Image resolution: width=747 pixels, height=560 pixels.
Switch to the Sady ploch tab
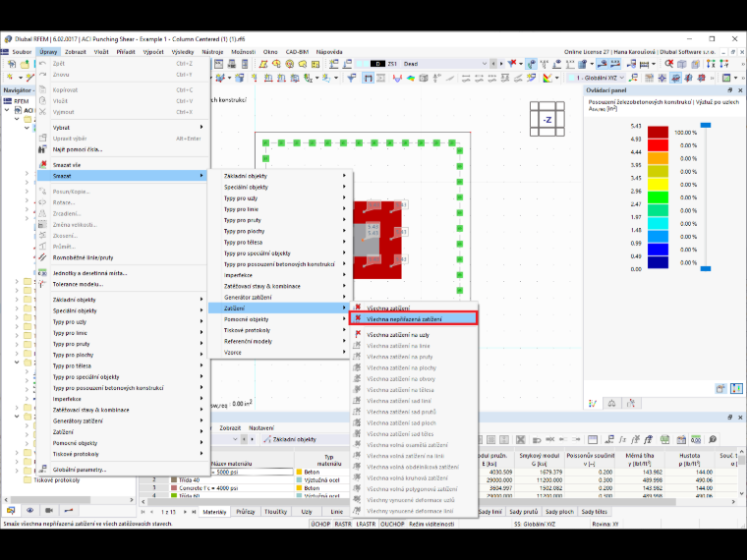(559, 512)
